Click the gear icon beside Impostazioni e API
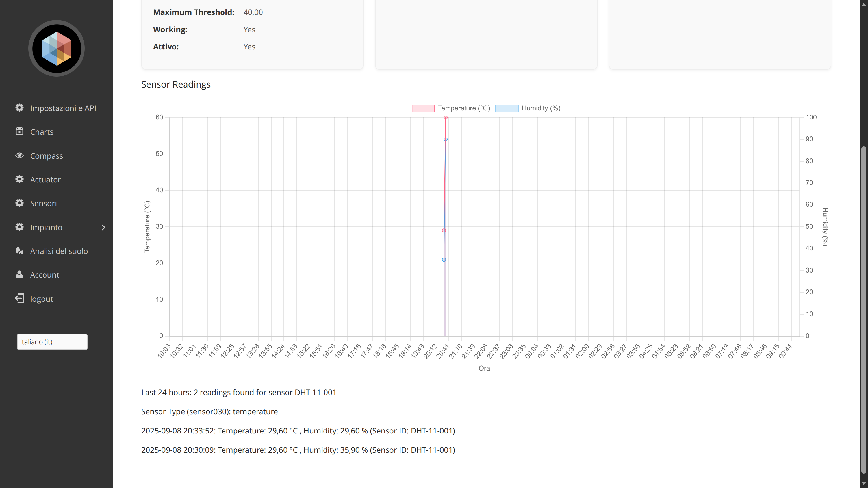Screen dimensions: 868x488 coord(19,108)
